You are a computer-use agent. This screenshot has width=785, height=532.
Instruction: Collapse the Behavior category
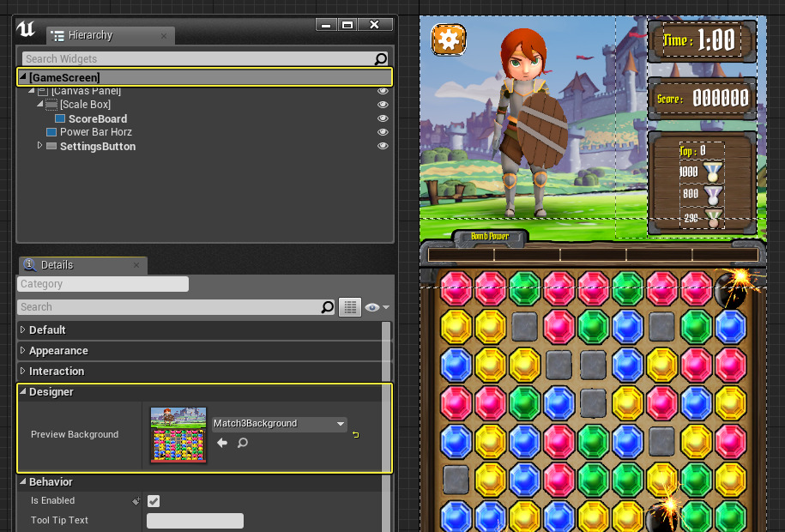pyautogui.click(x=22, y=481)
